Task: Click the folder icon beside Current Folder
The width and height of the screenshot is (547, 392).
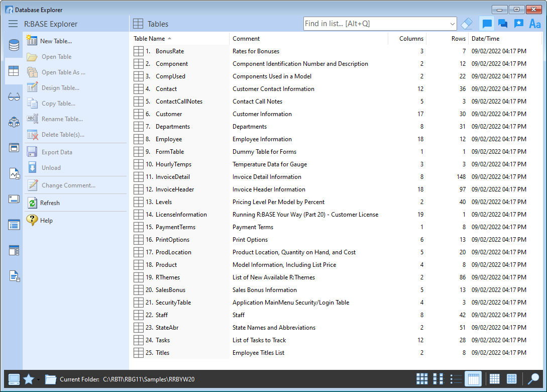Action: [51, 379]
